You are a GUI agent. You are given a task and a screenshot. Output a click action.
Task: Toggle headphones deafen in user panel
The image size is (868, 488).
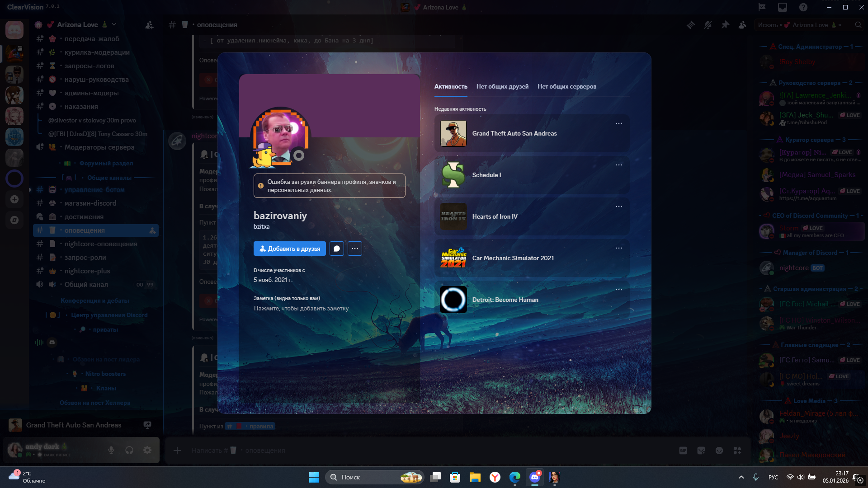(129, 450)
